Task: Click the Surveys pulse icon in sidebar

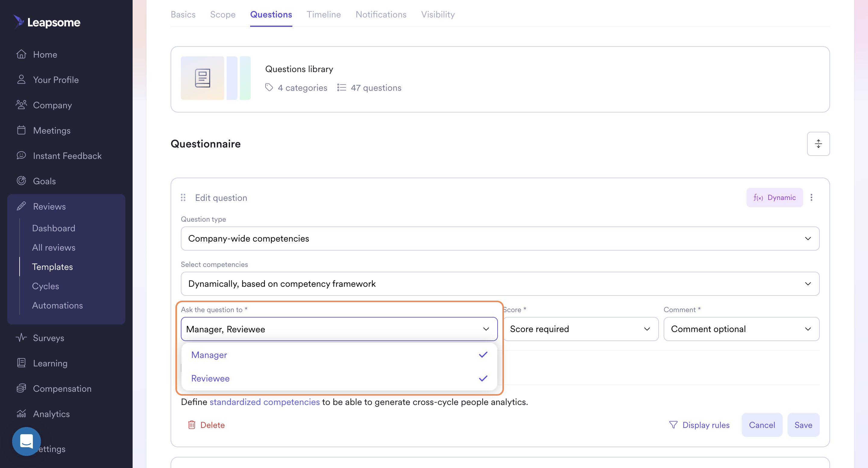Action: (21, 338)
